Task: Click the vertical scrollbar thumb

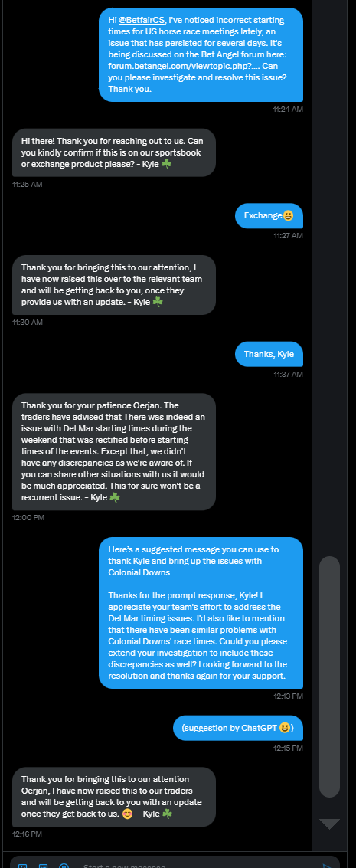Action: pos(329,676)
